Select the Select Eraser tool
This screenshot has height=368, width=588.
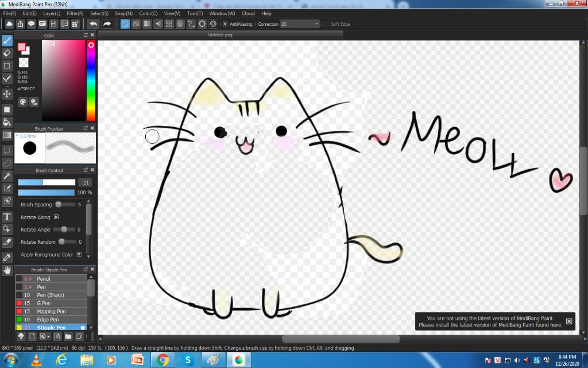(7, 201)
